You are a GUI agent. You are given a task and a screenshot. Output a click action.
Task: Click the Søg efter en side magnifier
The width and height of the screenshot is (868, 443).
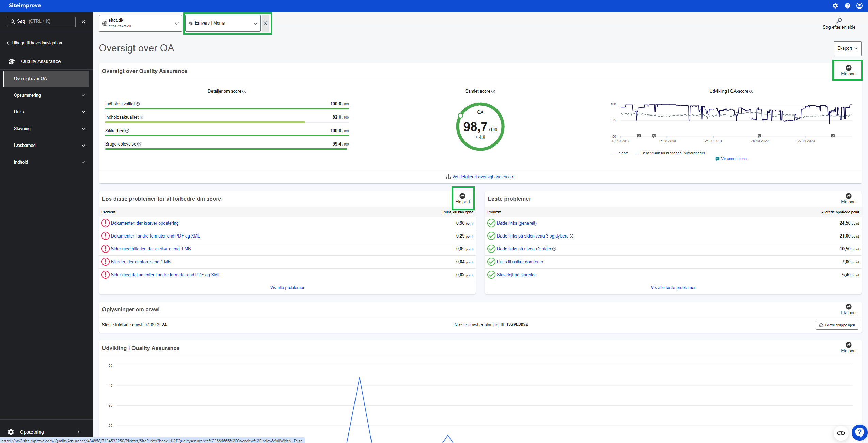[x=839, y=21]
